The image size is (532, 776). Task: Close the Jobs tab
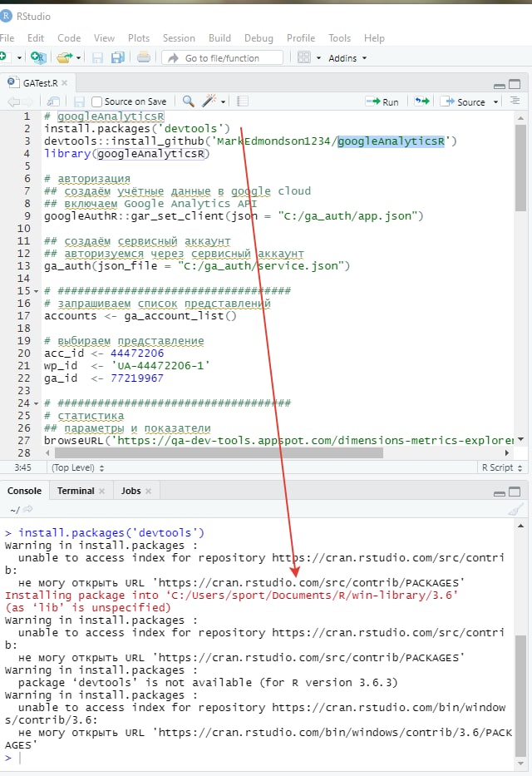148,491
